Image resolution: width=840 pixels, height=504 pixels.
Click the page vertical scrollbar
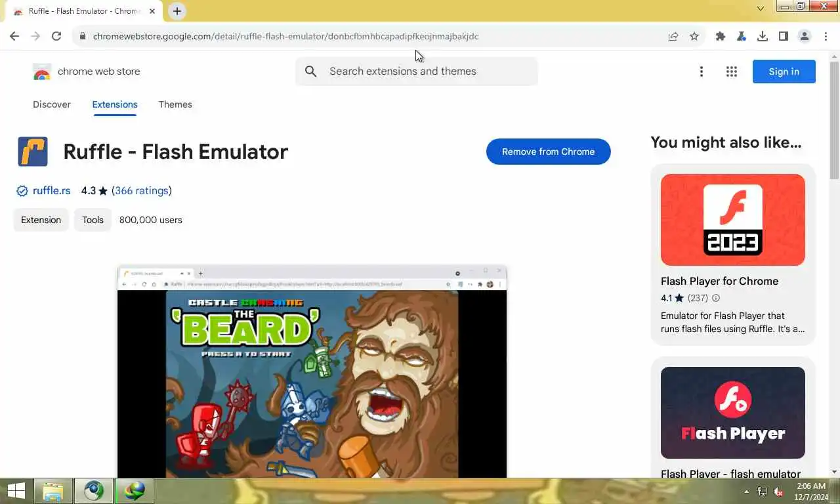[834, 121]
